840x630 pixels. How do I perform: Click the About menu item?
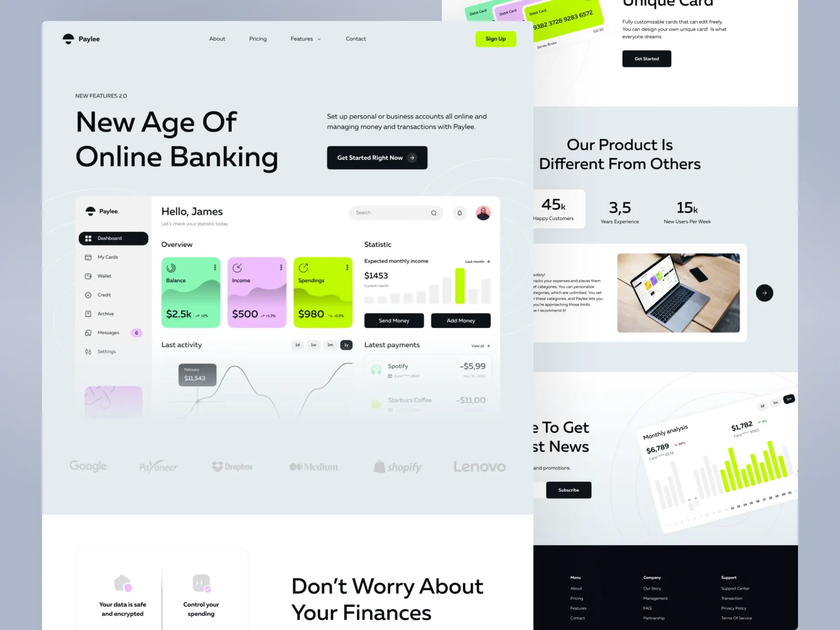point(217,38)
